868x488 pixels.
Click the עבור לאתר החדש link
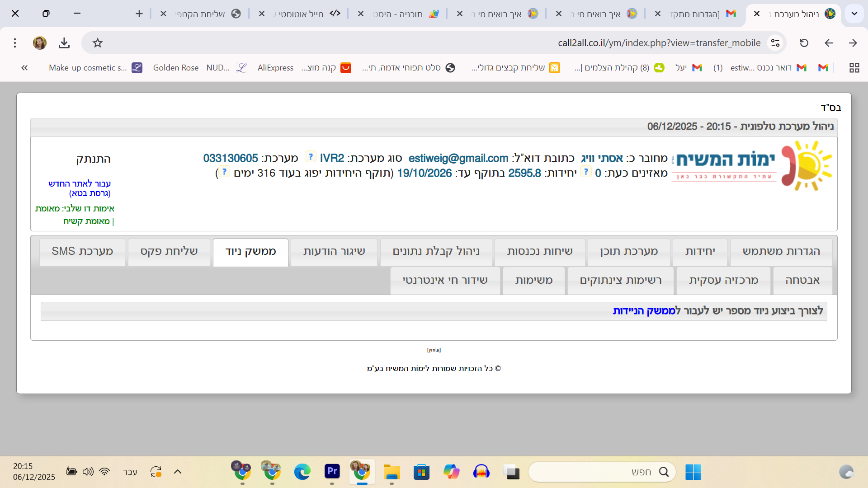tap(80, 183)
